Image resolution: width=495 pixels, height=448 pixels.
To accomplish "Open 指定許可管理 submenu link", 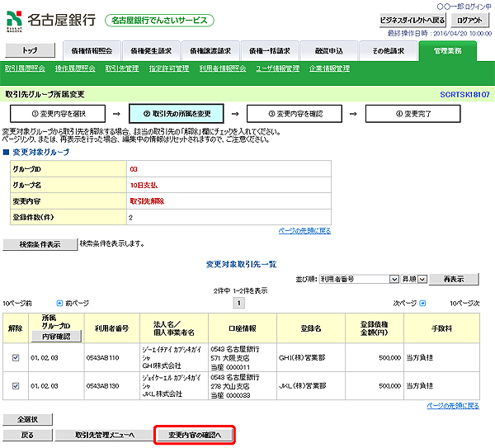I will click(x=169, y=68).
